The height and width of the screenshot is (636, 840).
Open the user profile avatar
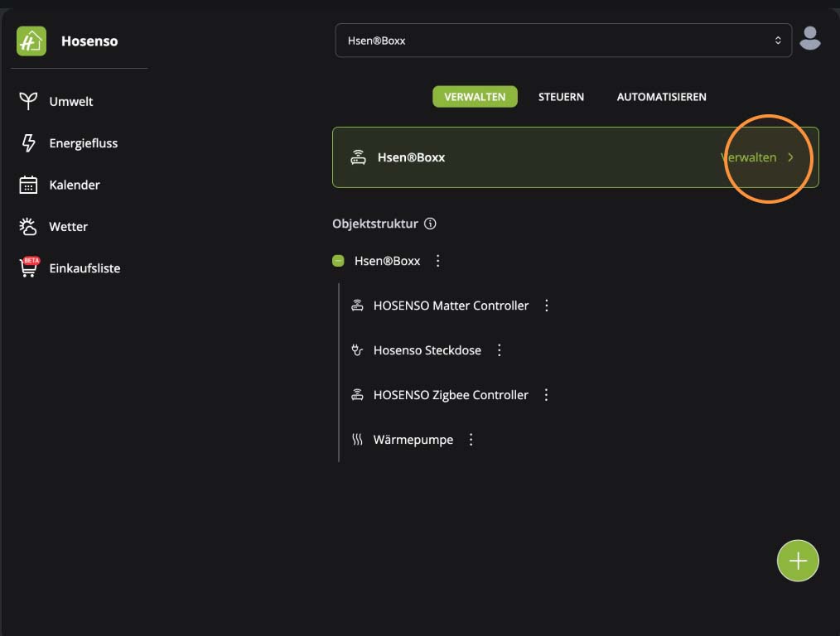[x=810, y=39]
